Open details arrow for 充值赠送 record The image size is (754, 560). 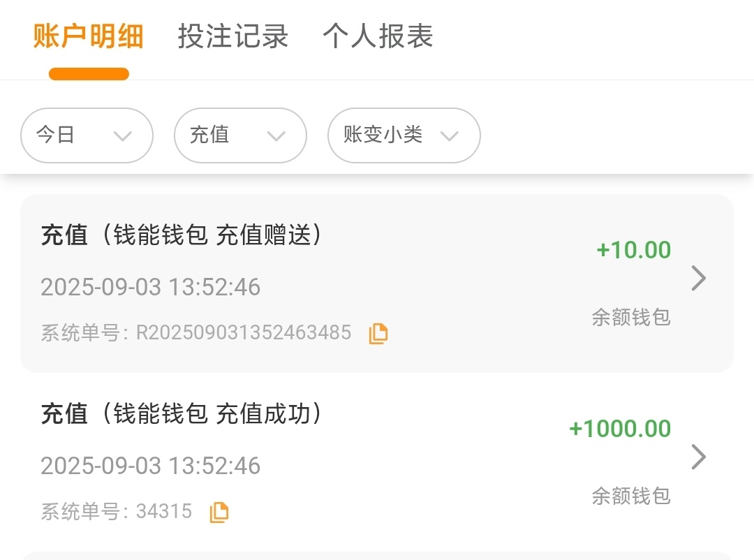pyautogui.click(x=698, y=279)
